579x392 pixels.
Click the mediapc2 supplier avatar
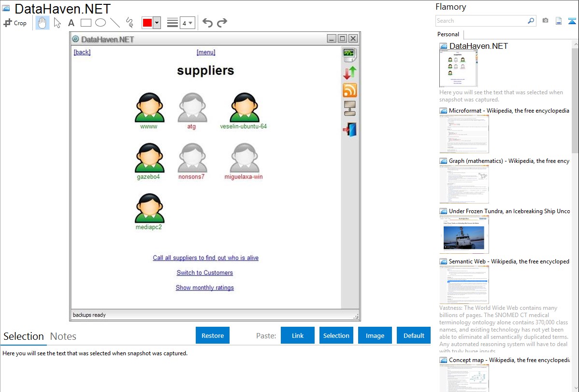pyautogui.click(x=149, y=208)
